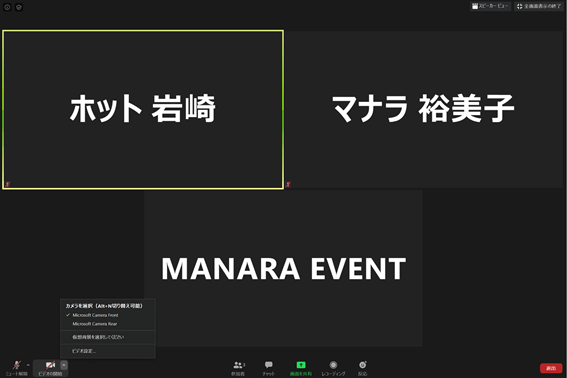The width and height of the screenshot is (567, 378).
Task: Open the Reactions emoji icon
Action: click(x=362, y=365)
